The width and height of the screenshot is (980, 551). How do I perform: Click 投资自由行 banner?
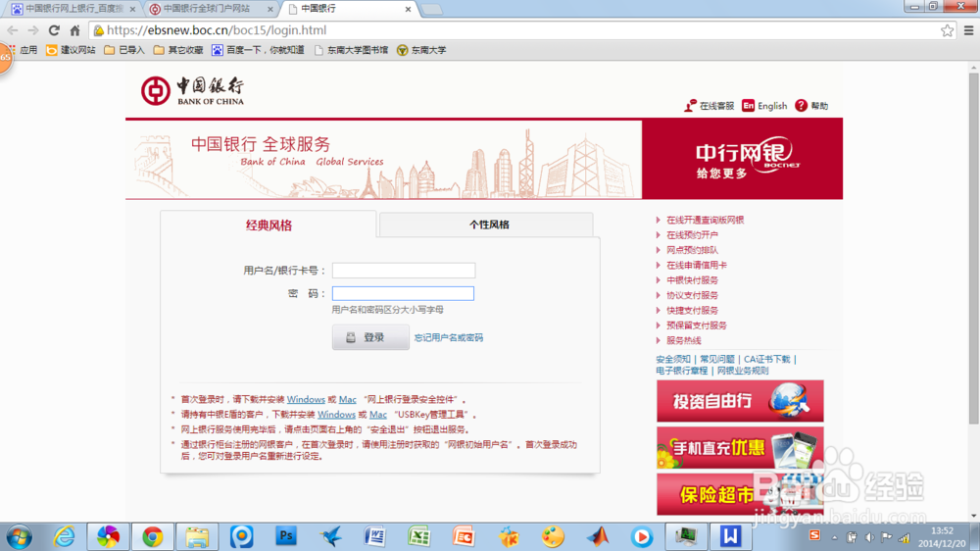(x=740, y=401)
